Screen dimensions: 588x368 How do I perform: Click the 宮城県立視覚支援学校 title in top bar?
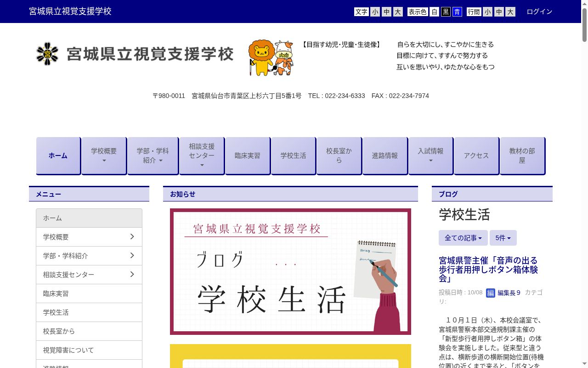(70, 11)
